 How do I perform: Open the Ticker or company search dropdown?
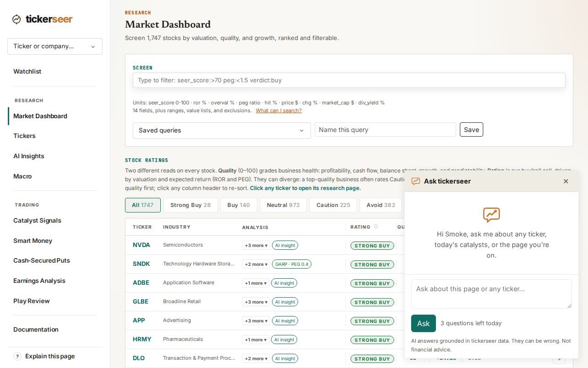pos(55,46)
